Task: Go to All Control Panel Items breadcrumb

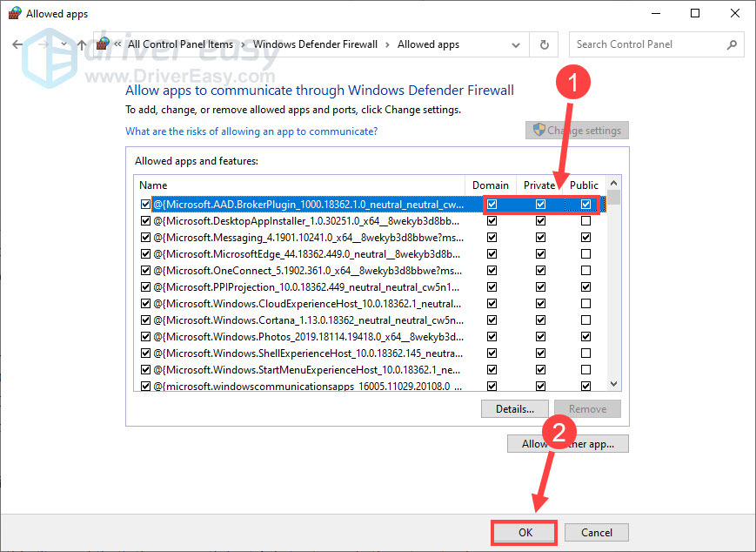Action: point(180,44)
